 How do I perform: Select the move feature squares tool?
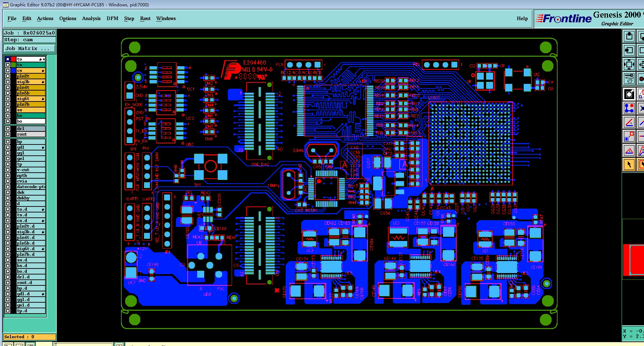(629, 136)
